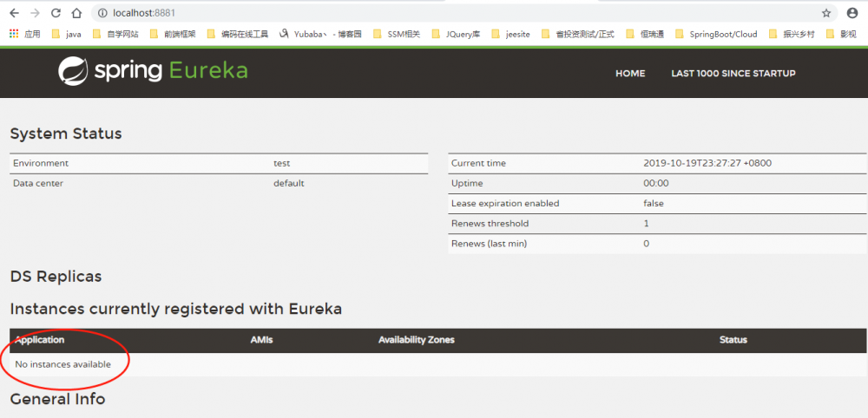Open the apps grid shortcut 应用
Screen dimensions: 868x418
tap(25, 35)
